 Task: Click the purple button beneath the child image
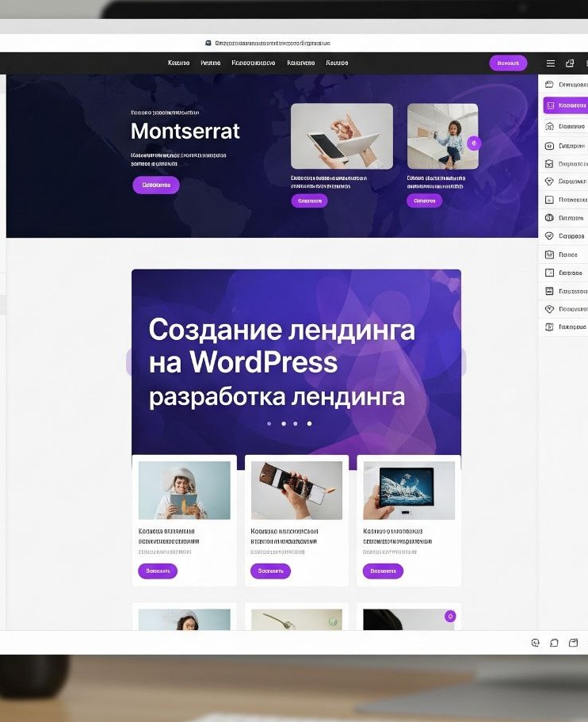[x=425, y=201]
